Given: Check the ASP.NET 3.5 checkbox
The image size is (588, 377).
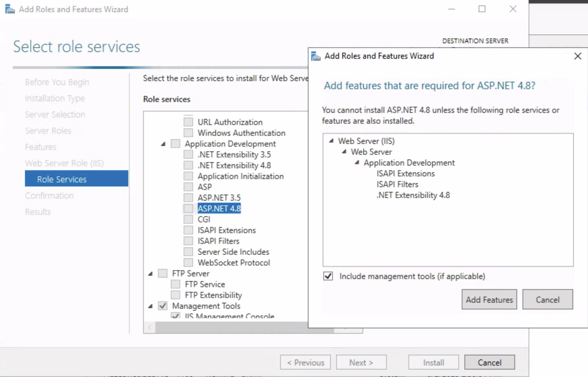Looking at the screenshot, I should tap(188, 198).
